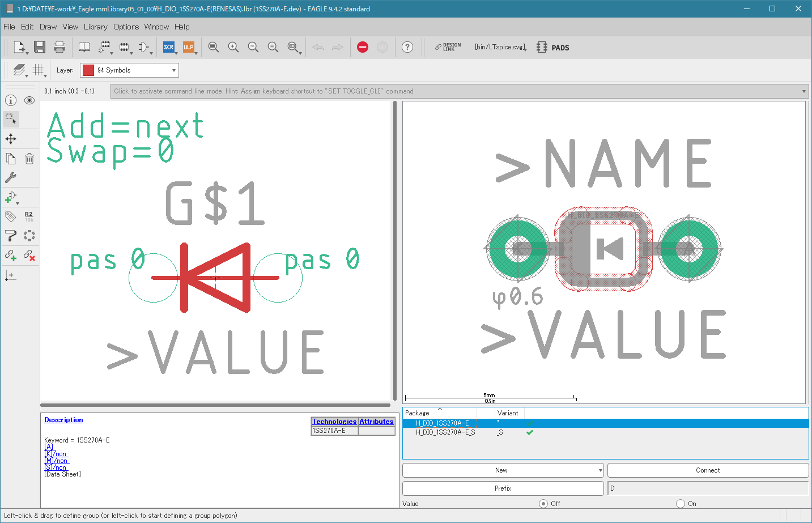Click the Zoom to fit icon
Viewport: 812px width, 523px height.
coord(214,47)
